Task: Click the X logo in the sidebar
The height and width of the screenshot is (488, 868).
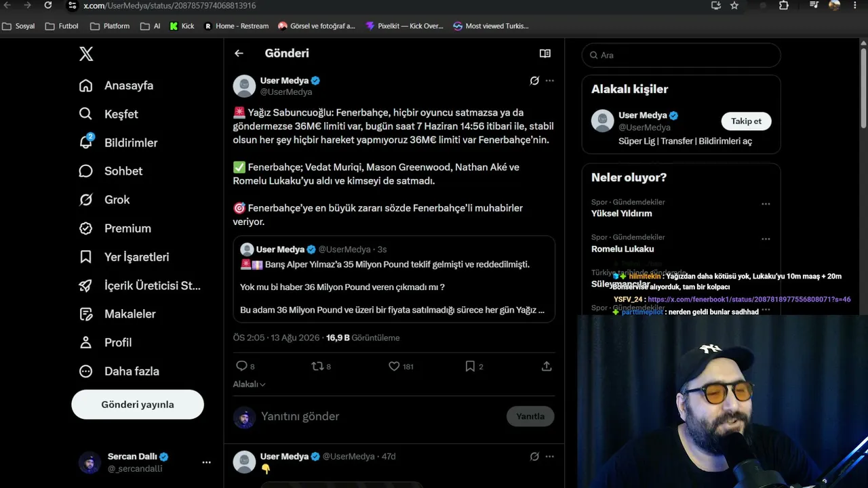Action: (x=86, y=54)
